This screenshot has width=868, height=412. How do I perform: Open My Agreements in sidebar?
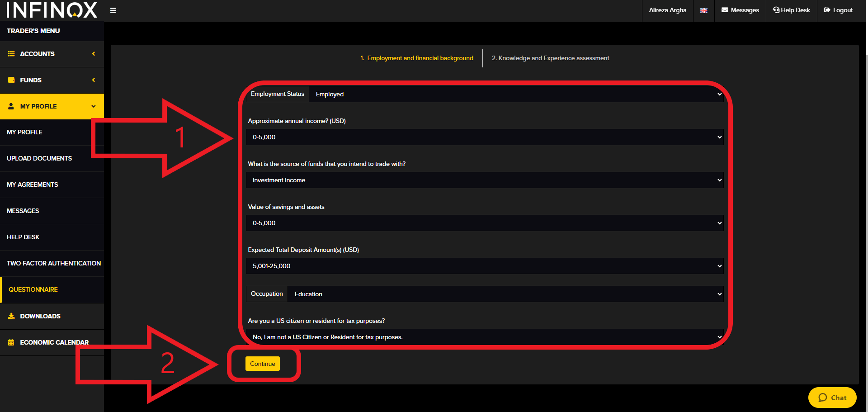tap(52, 185)
